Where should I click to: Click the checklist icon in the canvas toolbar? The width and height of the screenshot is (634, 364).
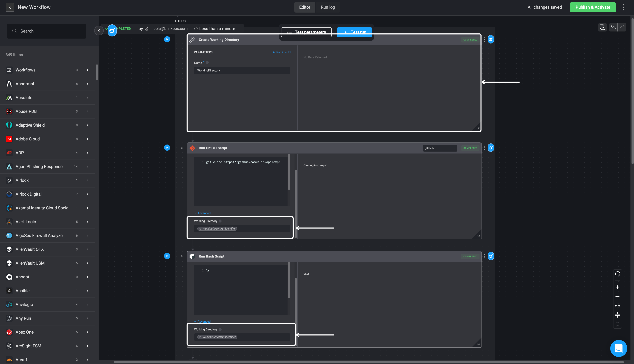pyautogui.click(x=602, y=27)
